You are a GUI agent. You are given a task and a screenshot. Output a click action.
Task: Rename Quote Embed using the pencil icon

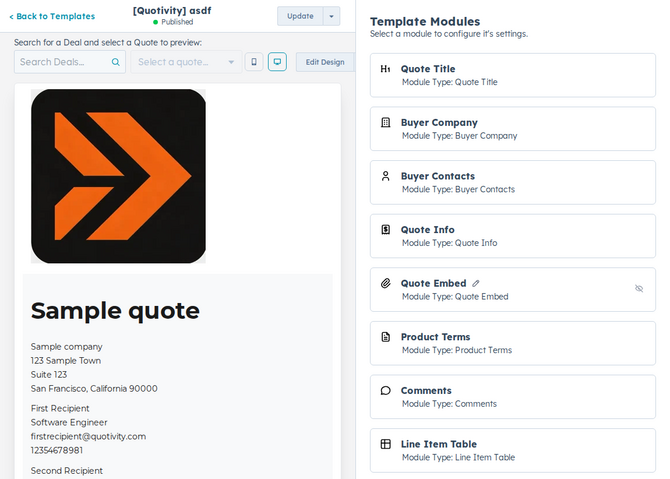[476, 283]
